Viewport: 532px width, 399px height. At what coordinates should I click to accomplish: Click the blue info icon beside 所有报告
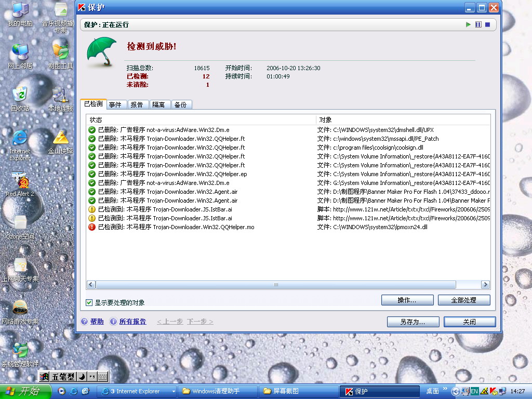point(113,321)
